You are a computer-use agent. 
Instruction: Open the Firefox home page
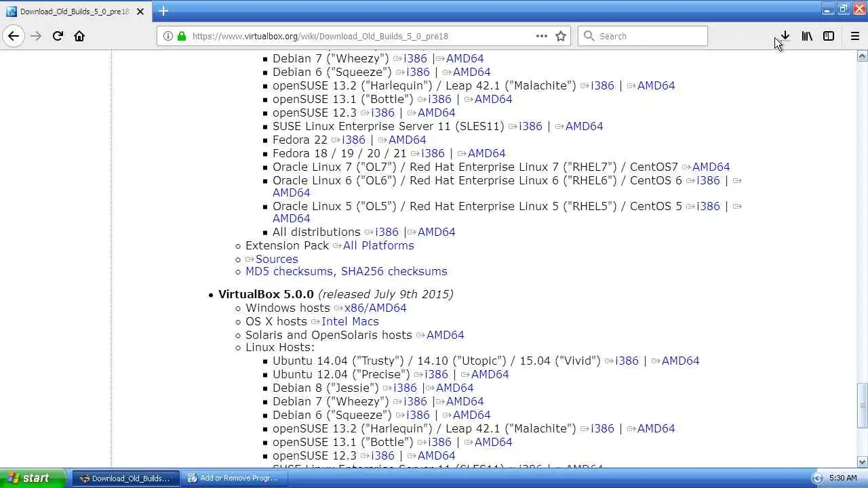tap(79, 36)
